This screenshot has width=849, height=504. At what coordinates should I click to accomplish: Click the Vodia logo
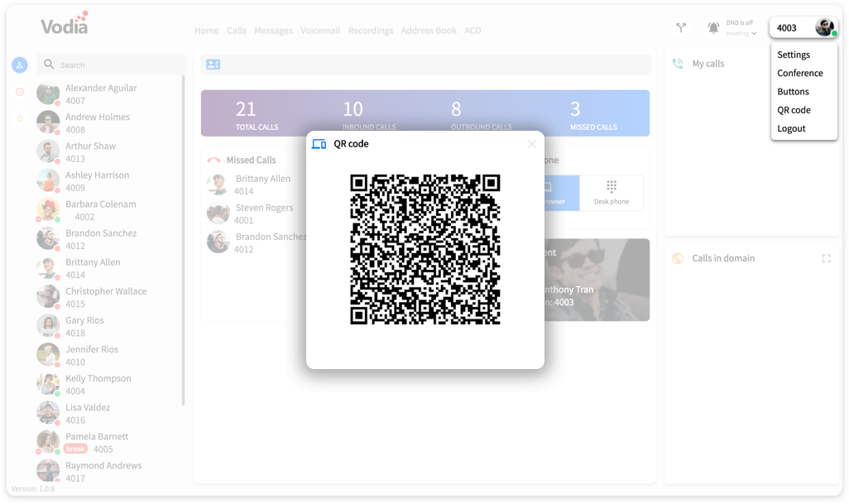[65, 23]
